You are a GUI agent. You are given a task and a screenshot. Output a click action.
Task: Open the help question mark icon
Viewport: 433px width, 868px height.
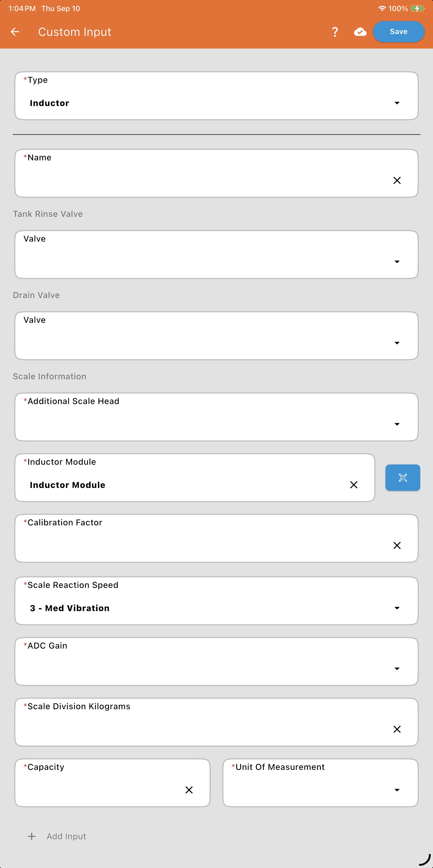pos(335,32)
